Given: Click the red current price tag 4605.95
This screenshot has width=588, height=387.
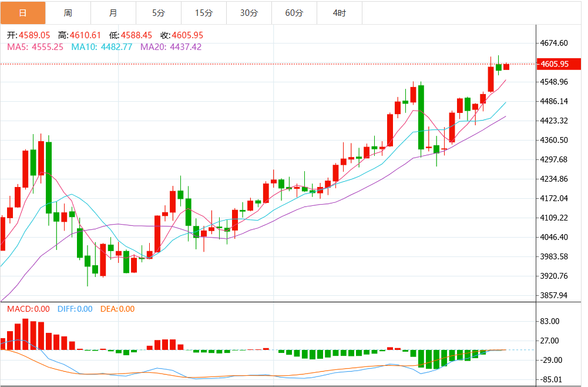Looking at the screenshot, I should (x=555, y=64).
